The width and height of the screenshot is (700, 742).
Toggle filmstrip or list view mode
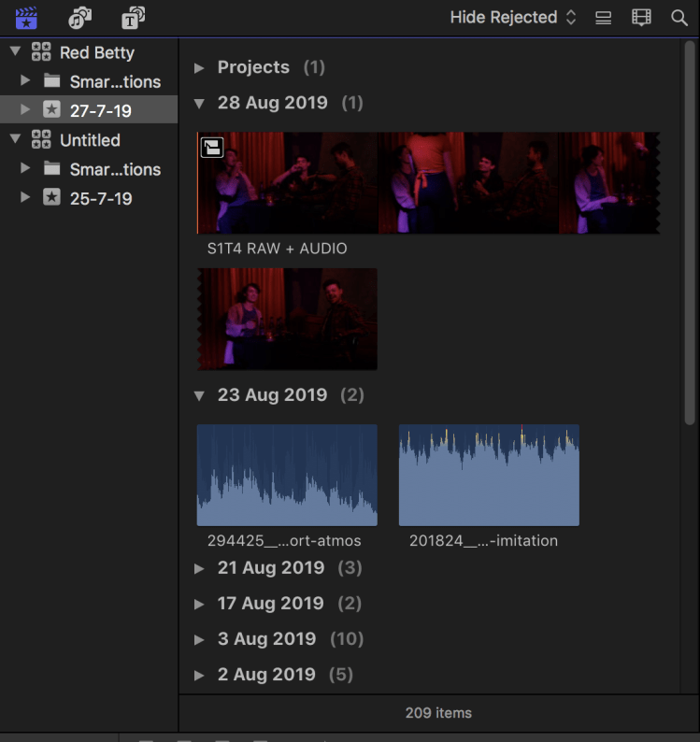coord(604,18)
